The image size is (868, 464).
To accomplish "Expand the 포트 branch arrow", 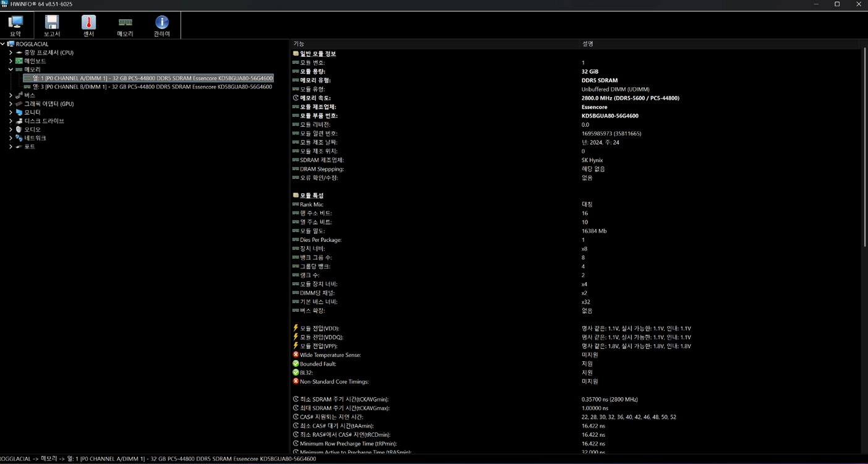I will click(x=11, y=147).
